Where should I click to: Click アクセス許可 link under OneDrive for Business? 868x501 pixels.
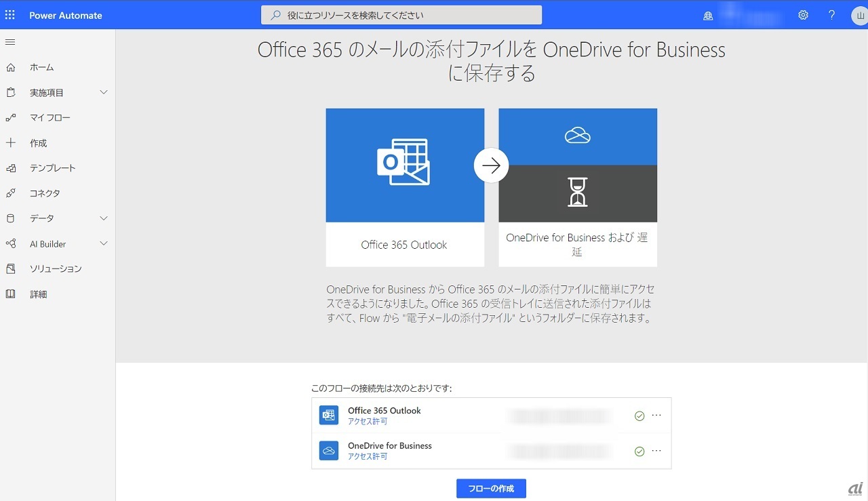pos(368,457)
